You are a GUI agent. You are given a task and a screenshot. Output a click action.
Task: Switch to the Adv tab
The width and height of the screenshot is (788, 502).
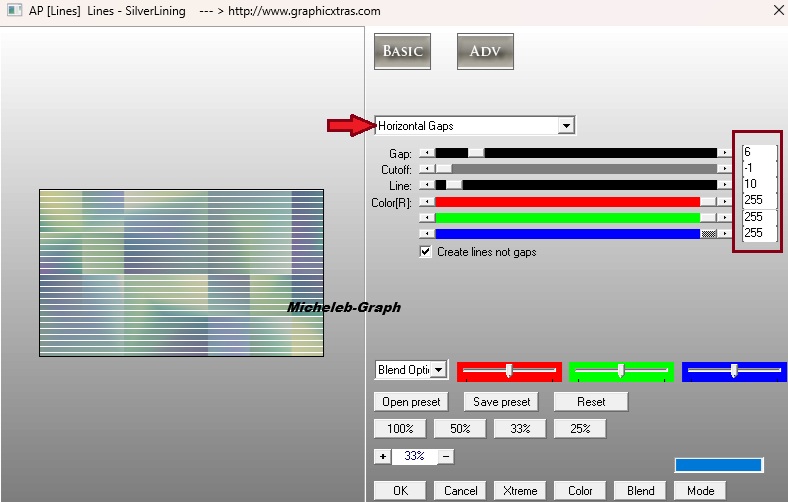[485, 52]
